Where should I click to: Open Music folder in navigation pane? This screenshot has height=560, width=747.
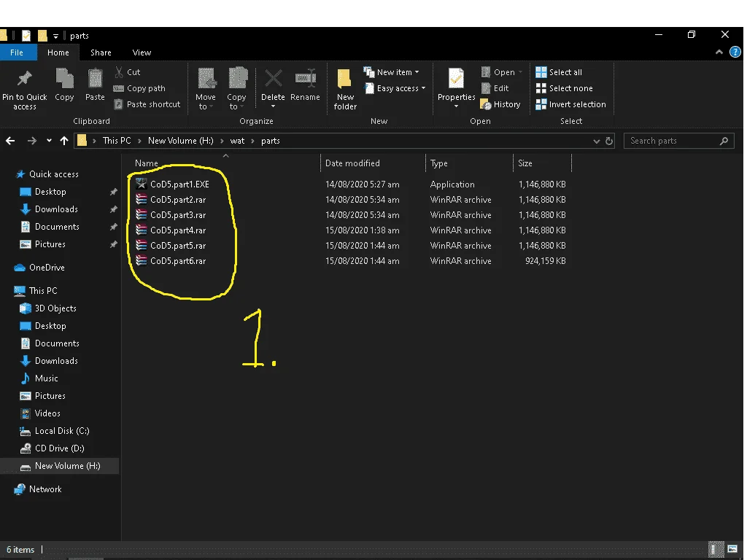(x=46, y=378)
